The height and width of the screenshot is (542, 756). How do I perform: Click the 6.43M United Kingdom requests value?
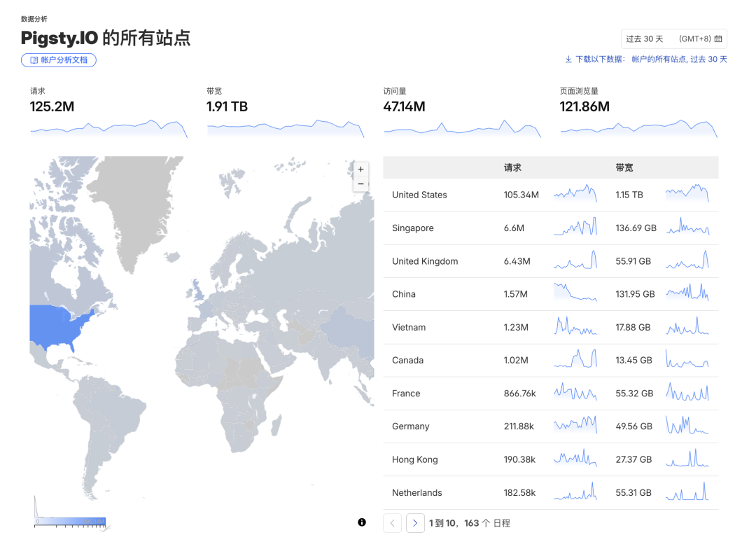[517, 261]
